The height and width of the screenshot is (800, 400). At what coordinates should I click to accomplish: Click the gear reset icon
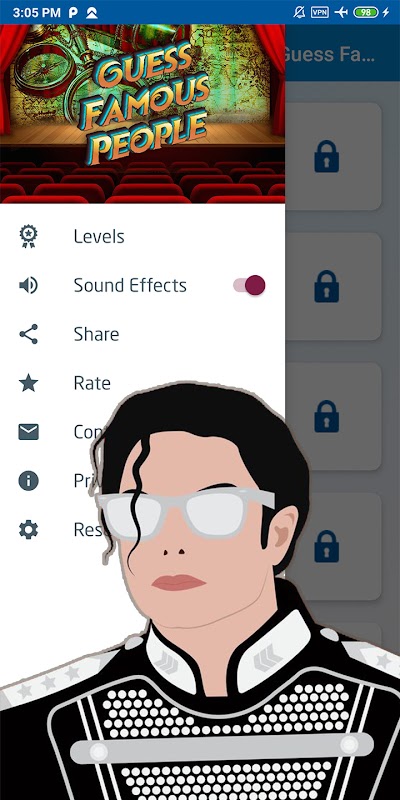coord(29,530)
